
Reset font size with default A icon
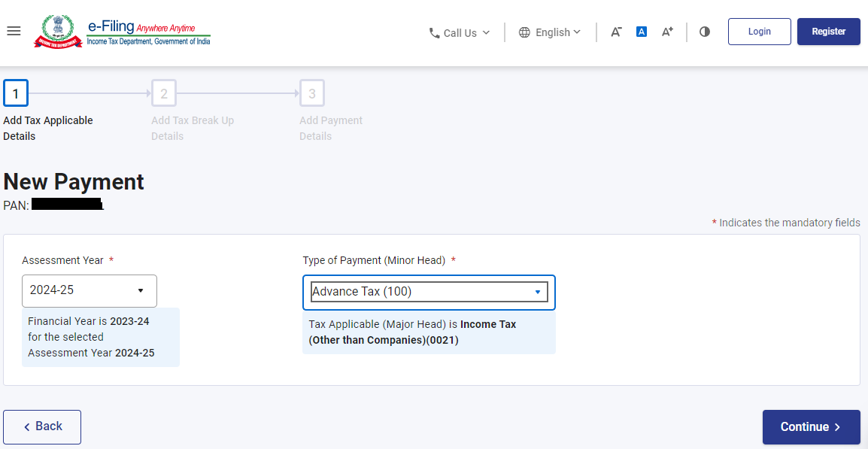pyautogui.click(x=642, y=32)
